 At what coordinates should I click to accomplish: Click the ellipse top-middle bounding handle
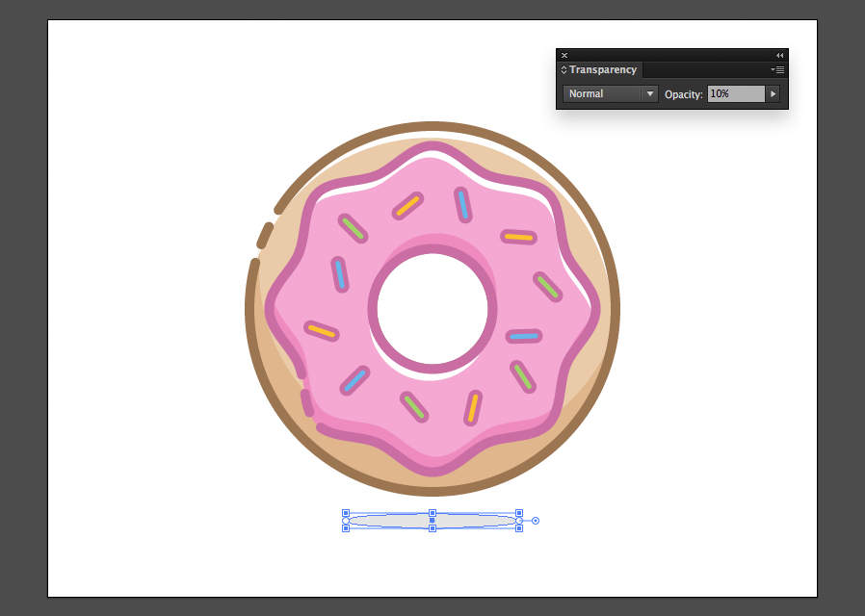click(x=432, y=513)
